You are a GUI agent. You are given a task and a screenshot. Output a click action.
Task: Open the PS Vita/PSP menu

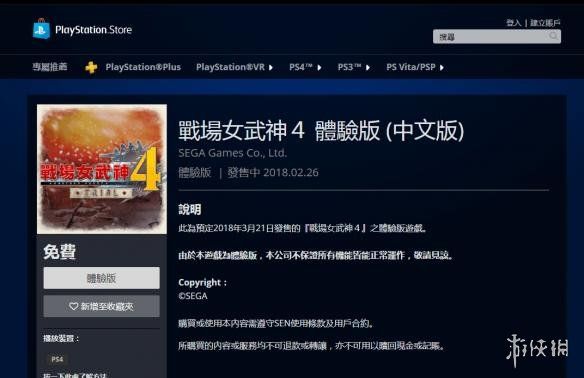coord(411,67)
